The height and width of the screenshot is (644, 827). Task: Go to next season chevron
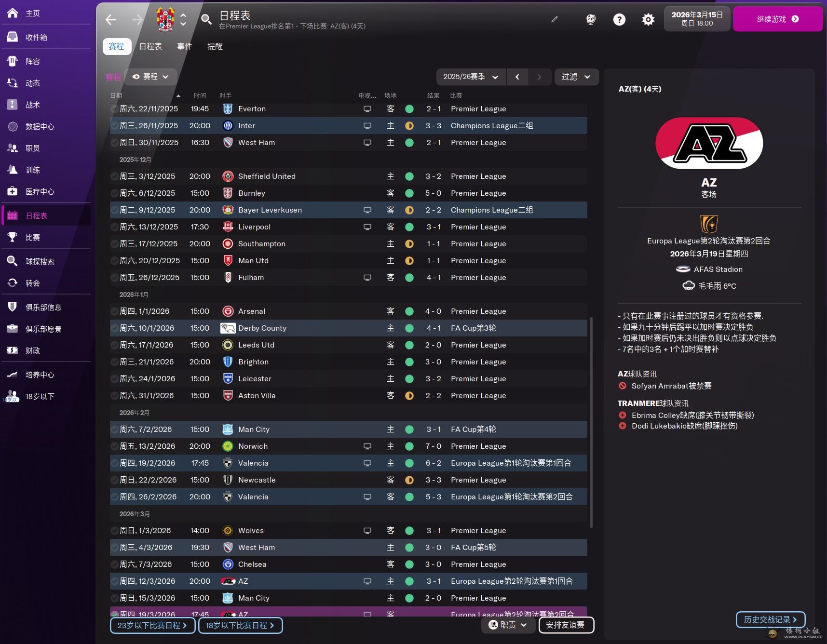click(x=539, y=77)
